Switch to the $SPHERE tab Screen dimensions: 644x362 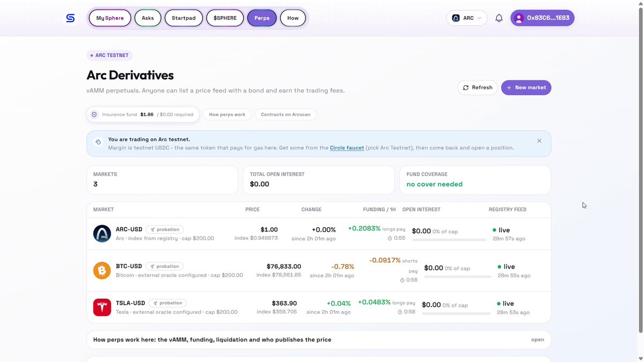coord(225,18)
